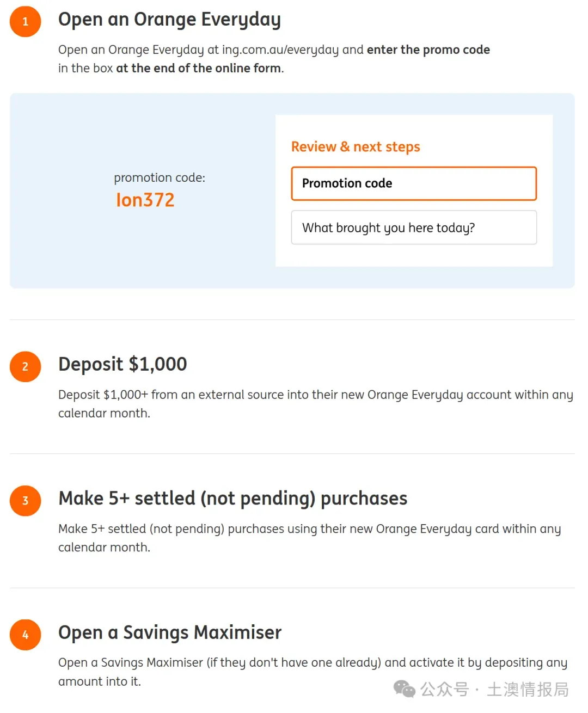Click the 'promotion code:' label

click(160, 177)
